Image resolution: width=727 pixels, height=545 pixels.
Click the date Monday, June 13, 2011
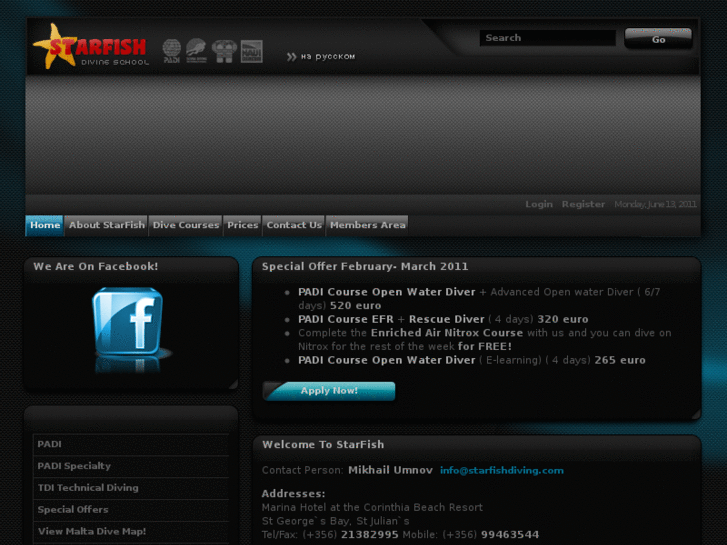655,204
